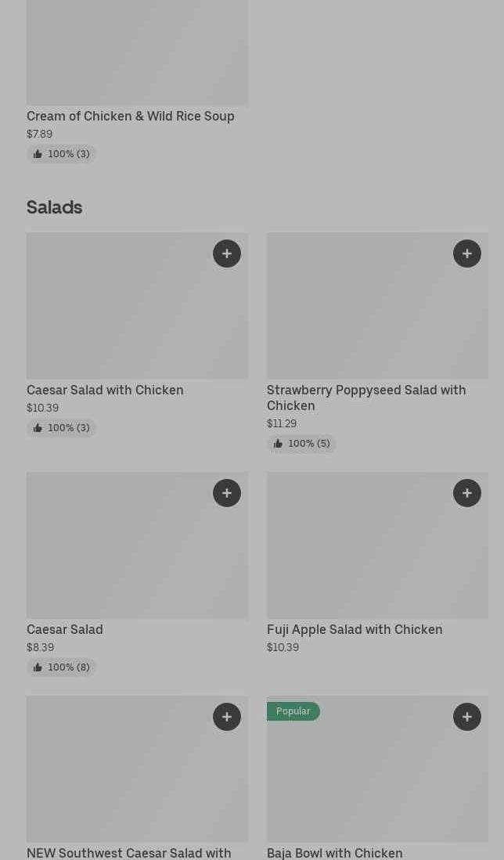Open Caesar Salad with Chicken item title
This screenshot has height=860, width=504.
(105, 390)
